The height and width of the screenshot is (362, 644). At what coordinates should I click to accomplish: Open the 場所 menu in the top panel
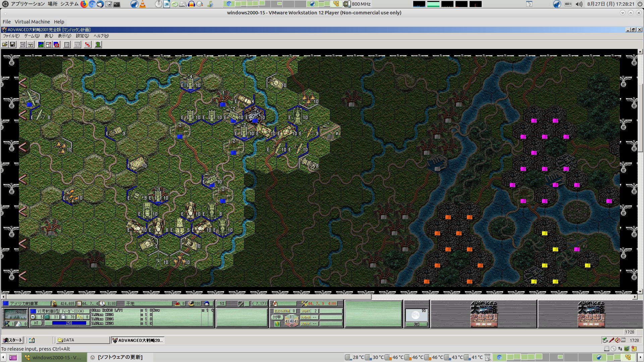(x=52, y=4)
